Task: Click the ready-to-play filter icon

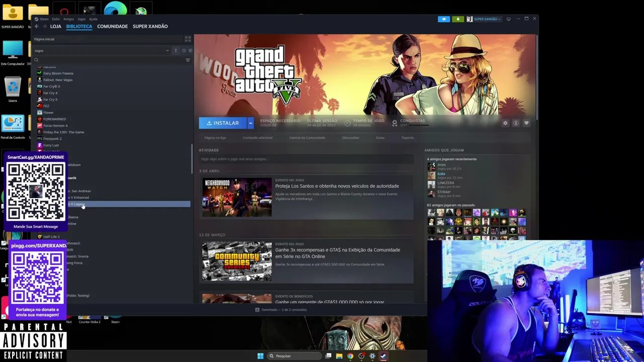Action: pos(190,50)
